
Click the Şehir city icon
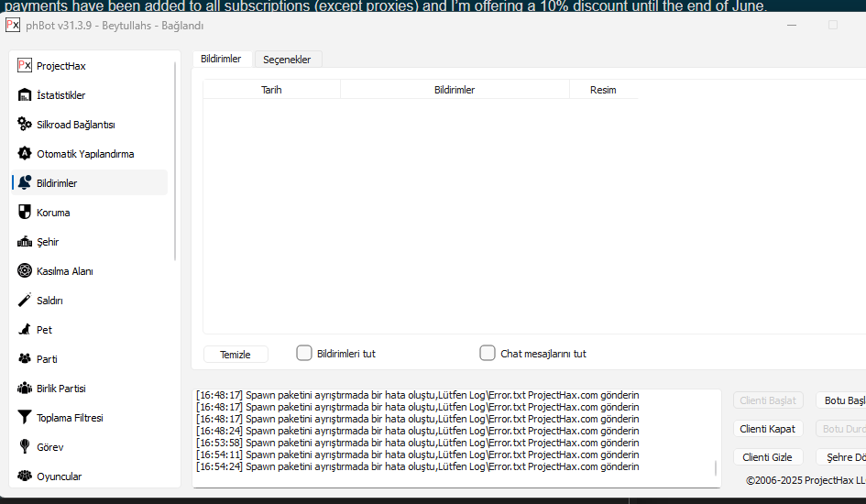tap(25, 242)
